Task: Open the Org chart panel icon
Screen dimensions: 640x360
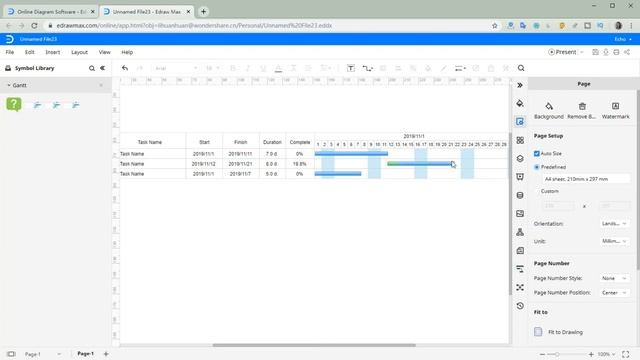Action: tap(520, 232)
